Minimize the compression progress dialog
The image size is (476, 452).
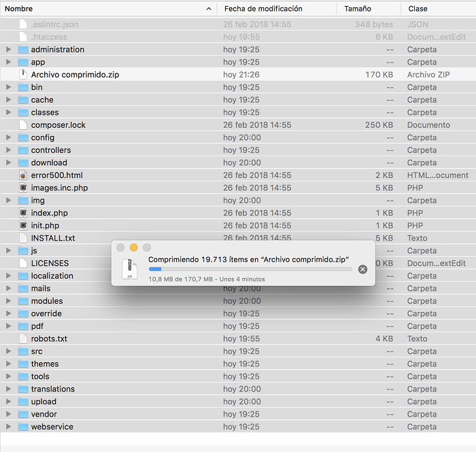134,247
